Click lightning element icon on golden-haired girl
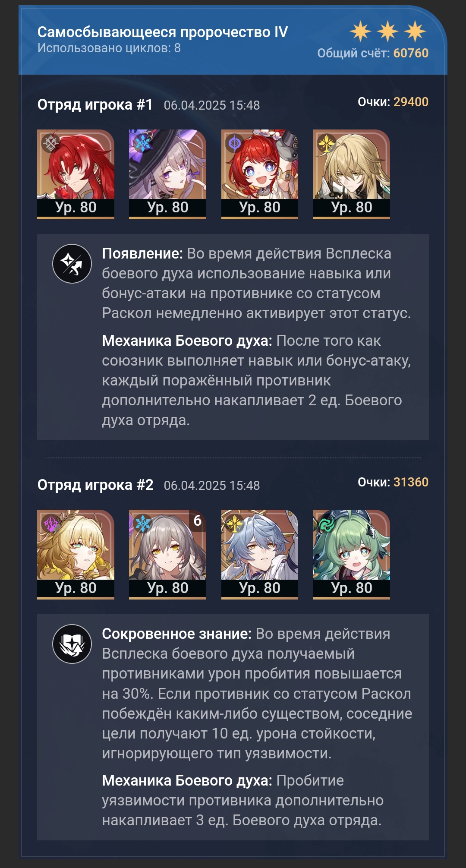The width and height of the screenshot is (466, 868). coord(50,524)
